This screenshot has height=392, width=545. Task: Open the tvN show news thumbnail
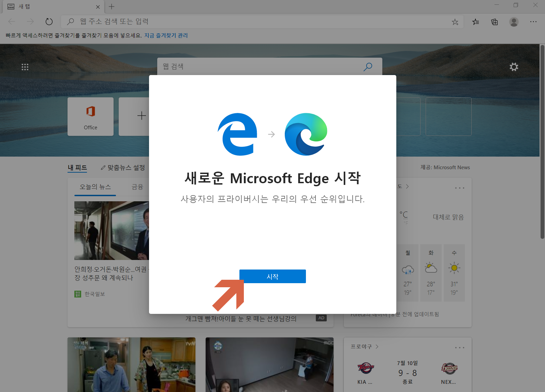tap(131, 365)
